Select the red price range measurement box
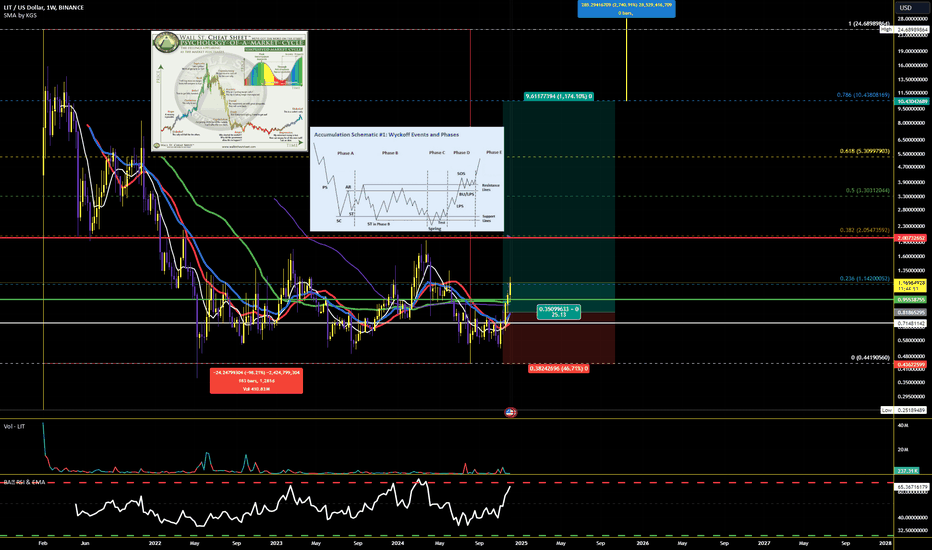 pos(256,381)
